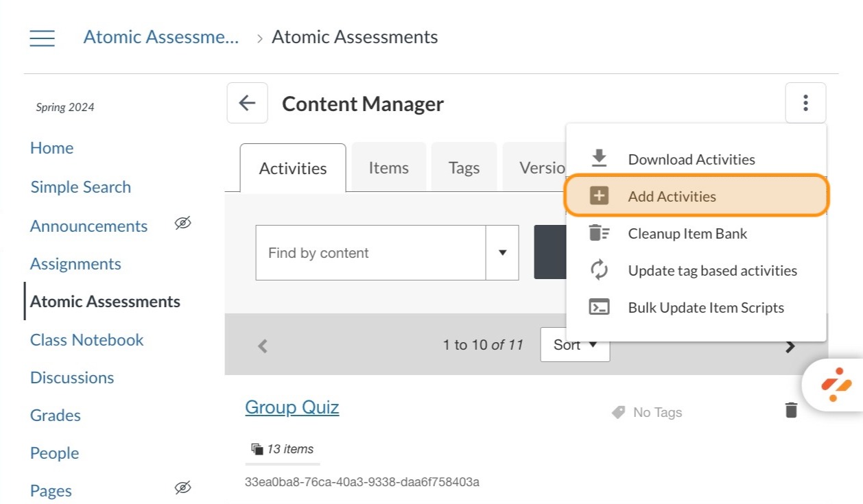Image resolution: width=863 pixels, height=504 pixels.
Task: Click the copy icon beside 13 items
Action: (257, 449)
